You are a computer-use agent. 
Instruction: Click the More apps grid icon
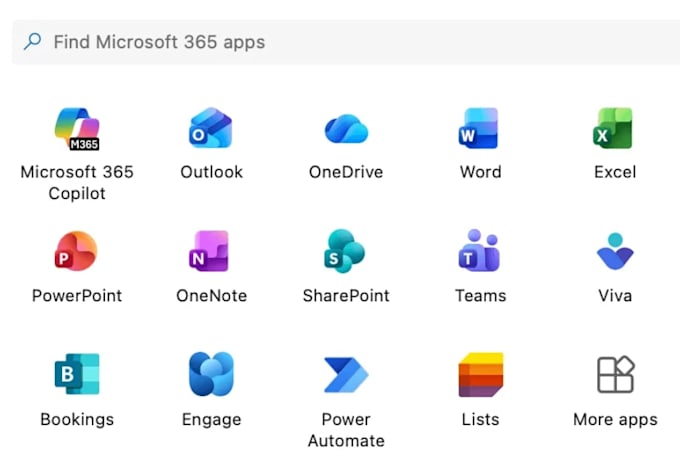(616, 375)
